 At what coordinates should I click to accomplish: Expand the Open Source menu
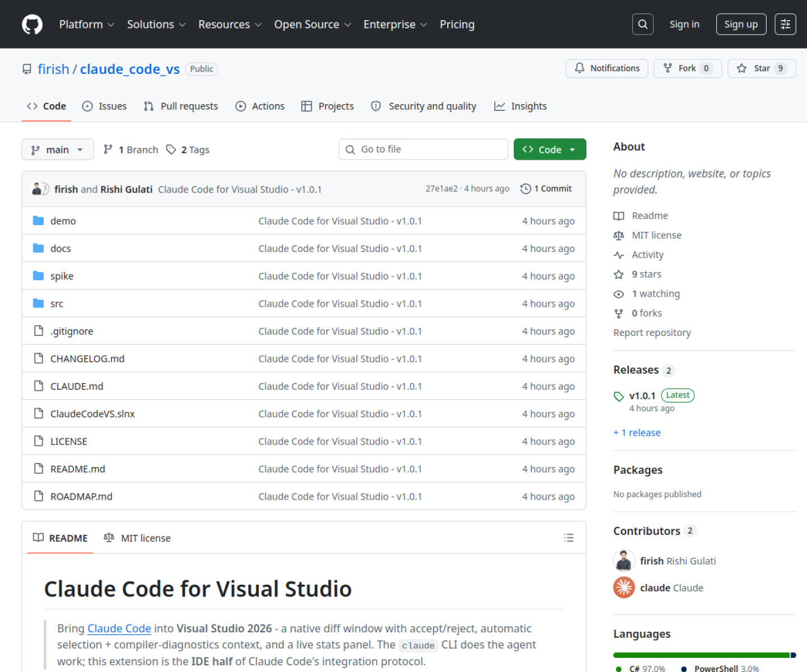tap(313, 25)
